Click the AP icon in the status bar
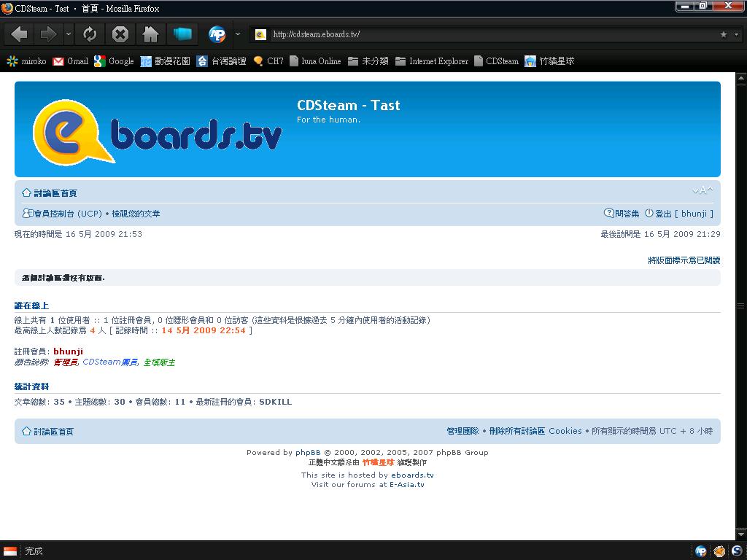 coord(701,551)
